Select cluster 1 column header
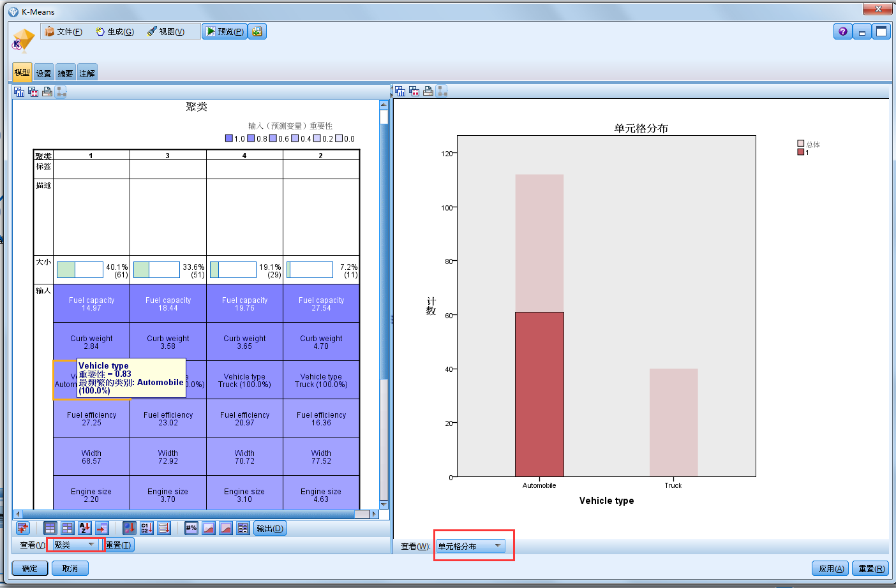Viewport: 896px width, 588px height. click(x=91, y=156)
